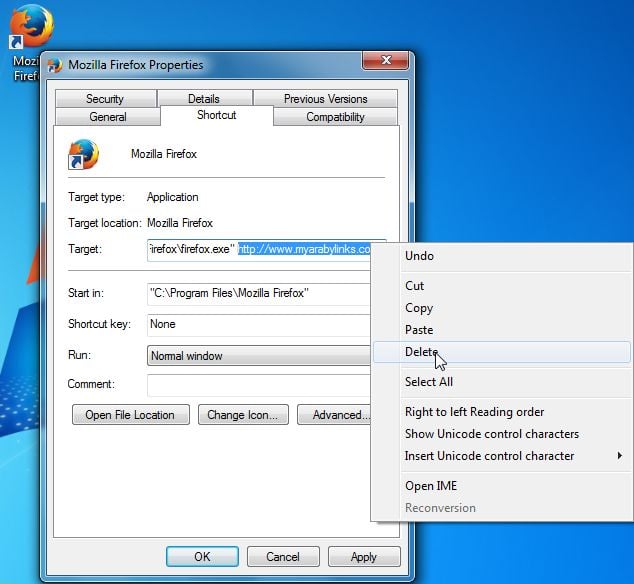Switch to Previous Versions tab
Viewport: 634px width, 584px height.
(x=325, y=99)
